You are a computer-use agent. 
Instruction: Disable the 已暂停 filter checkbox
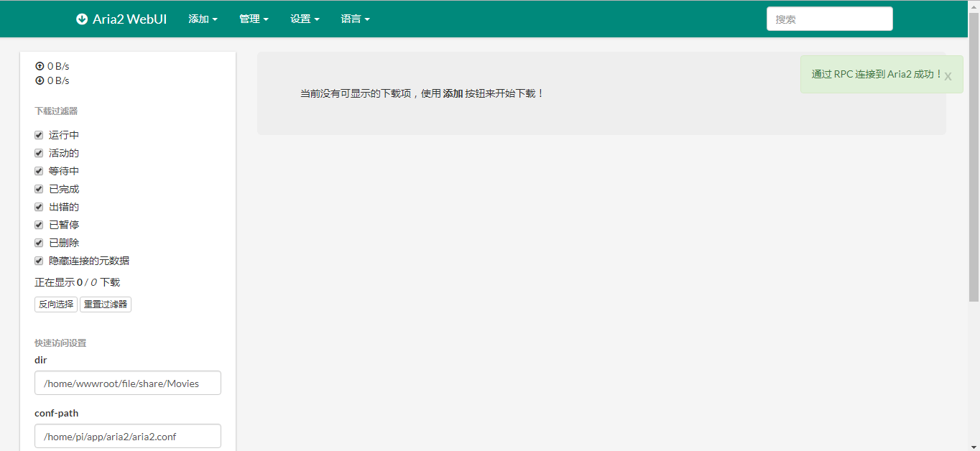point(39,225)
